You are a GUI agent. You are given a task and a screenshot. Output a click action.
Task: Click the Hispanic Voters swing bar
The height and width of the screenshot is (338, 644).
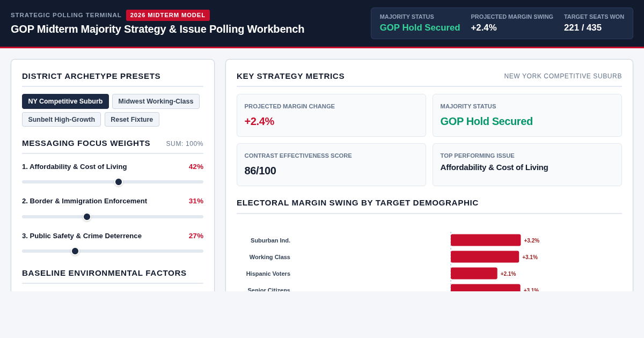point(474,274)
